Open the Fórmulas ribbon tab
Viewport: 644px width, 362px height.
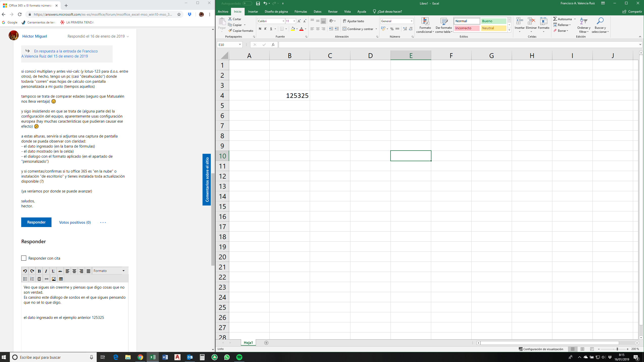300,12
